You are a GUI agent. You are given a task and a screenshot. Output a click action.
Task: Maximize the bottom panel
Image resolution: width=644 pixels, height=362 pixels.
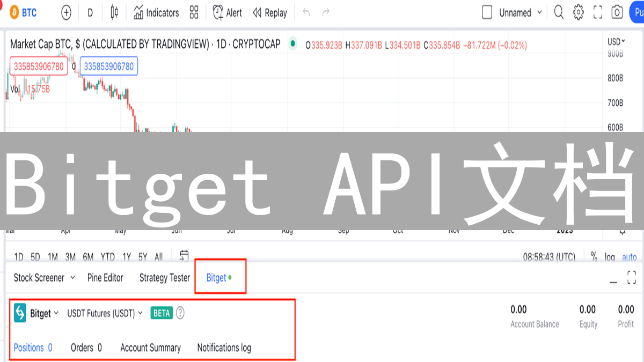pyautogui.click(x=632, y=277)
